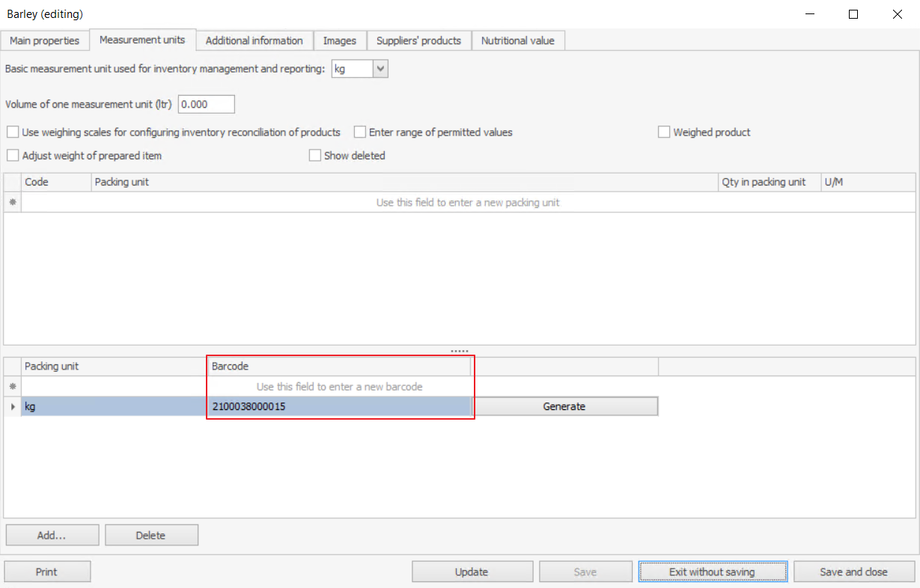The height and width of the screenshot is (588, 920).
Task: Click the Delete button
Action: click(151, 535)
